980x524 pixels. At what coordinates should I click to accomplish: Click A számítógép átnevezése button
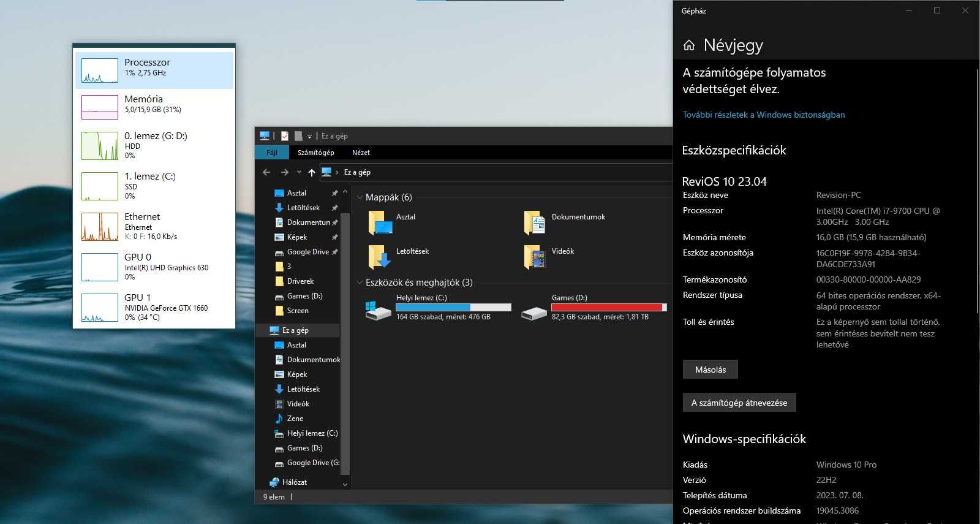(739, 403)
